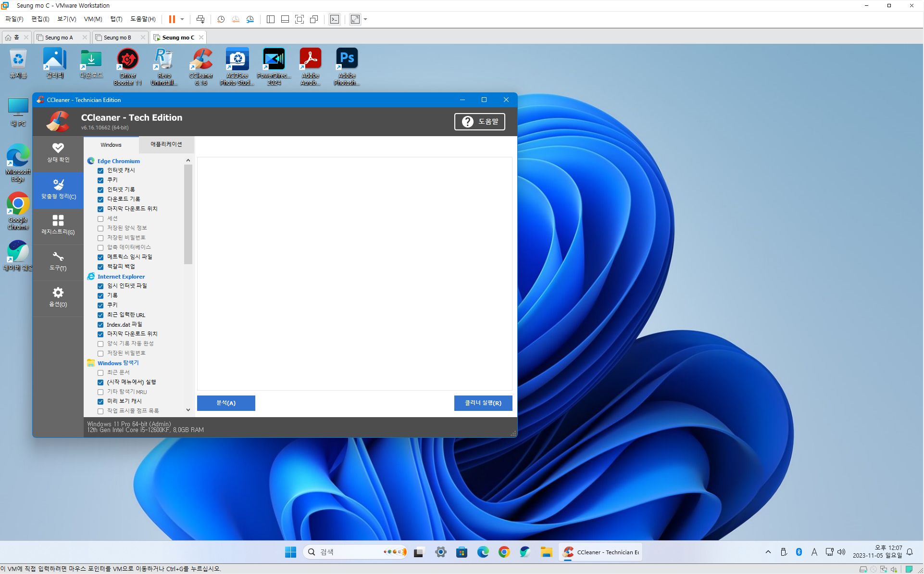This screenshot has width=924, height=574.
Task: Click the cleaning list vertical scrollbar thumb
Action: coord(188,214)
